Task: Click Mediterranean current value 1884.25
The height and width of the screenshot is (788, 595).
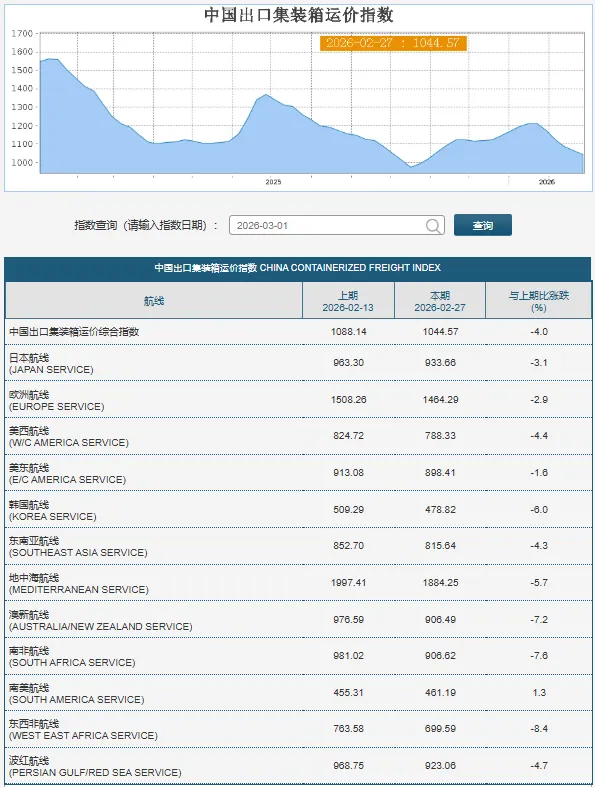Action: [440, 583]
